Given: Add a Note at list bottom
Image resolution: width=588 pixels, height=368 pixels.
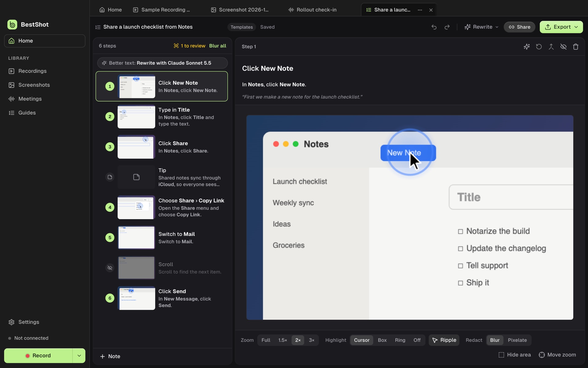Looking at the screenshot, I should pos(110,356).
